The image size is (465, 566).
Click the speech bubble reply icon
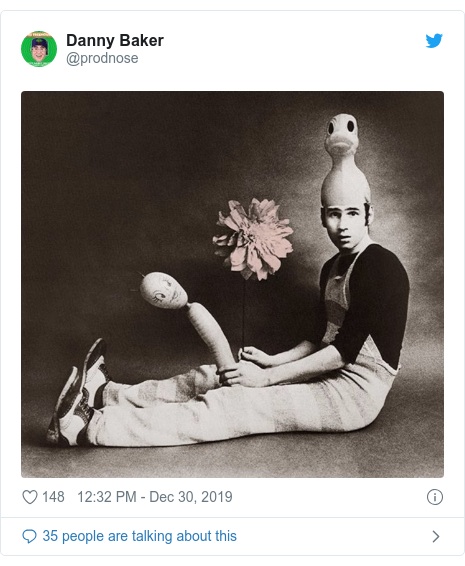point(29,536)
